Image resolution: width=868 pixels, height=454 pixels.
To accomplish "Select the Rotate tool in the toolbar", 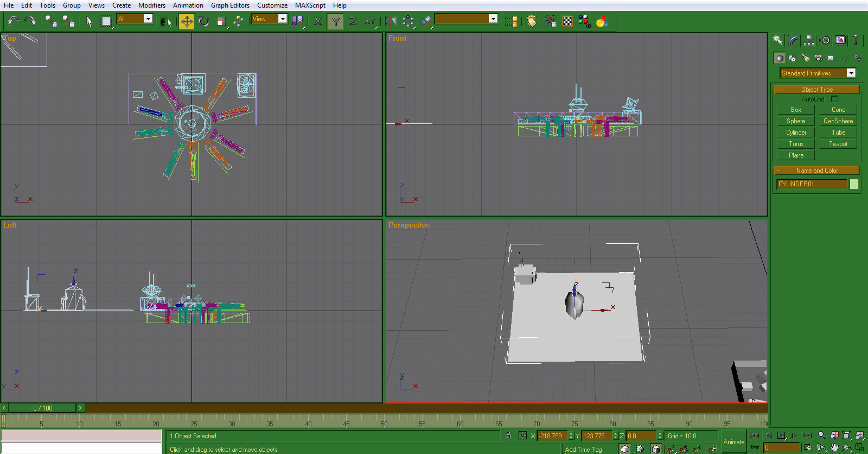I will 204,21.
